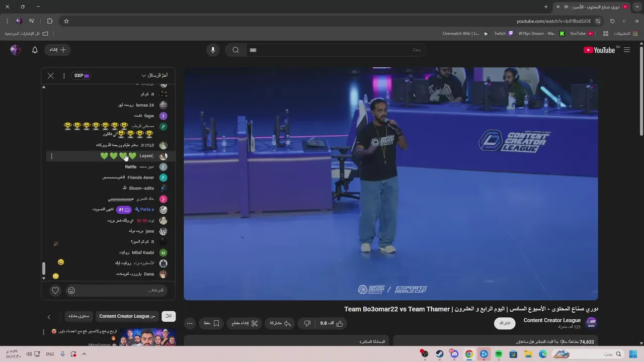Open the YouTube hamburger guide menu
This screenshot has width=644, height=362.
point(626,50)
